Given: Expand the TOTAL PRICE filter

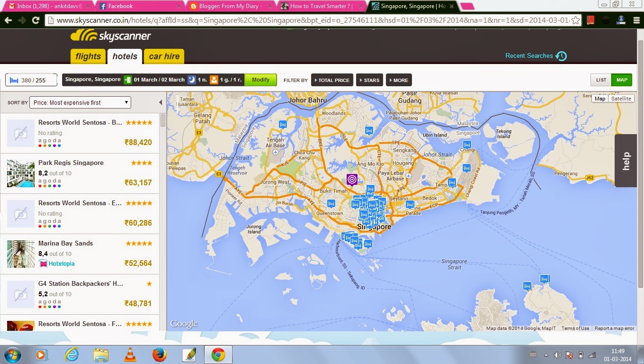Looking at the screenshot, I should point(332,80).
